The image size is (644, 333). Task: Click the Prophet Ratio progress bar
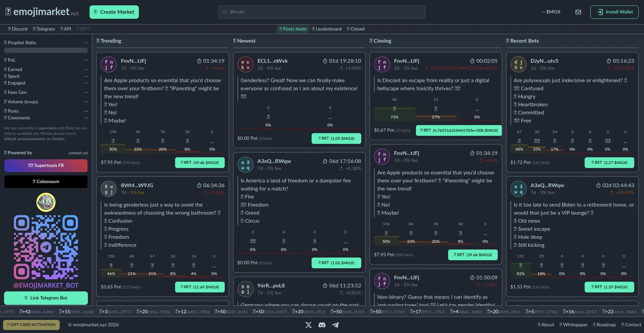[x=46, y=50]
